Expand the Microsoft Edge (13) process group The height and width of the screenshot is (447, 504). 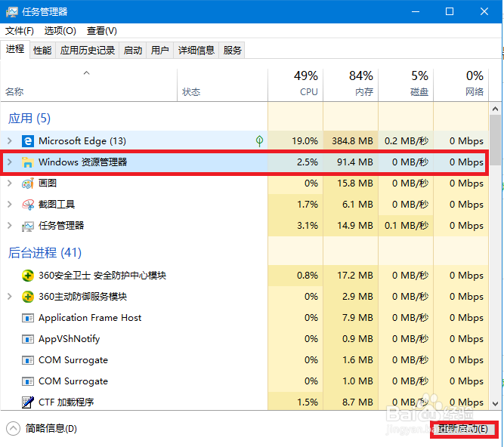click(10, 141)
